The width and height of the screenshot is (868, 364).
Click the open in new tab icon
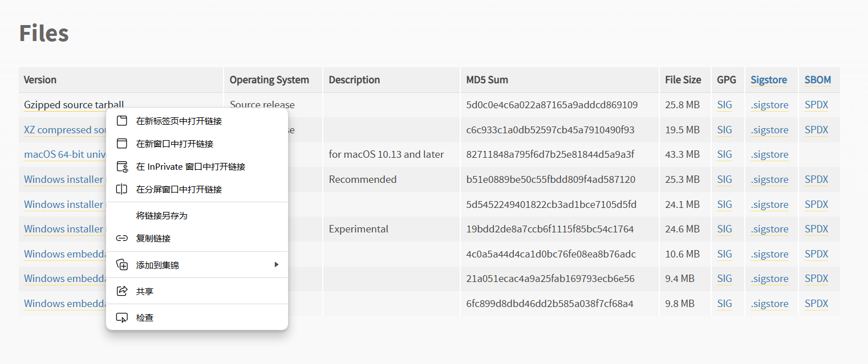[121, 121]
